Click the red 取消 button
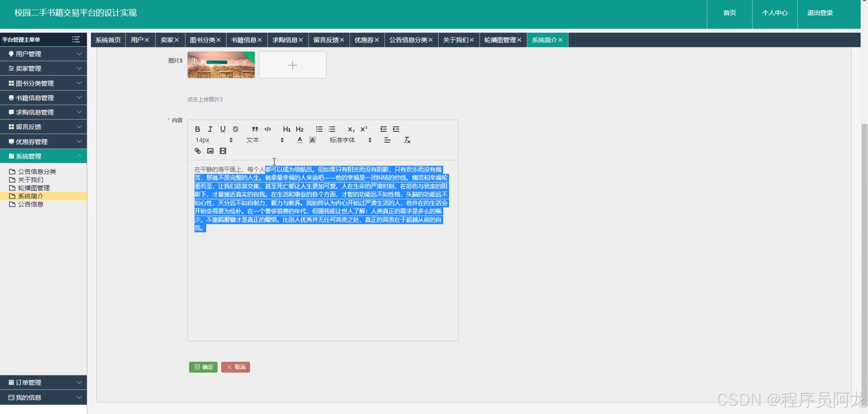 [236, 367]
